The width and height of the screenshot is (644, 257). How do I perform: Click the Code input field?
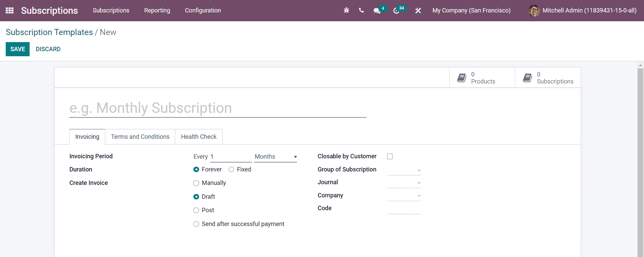[x=404, y=209]
